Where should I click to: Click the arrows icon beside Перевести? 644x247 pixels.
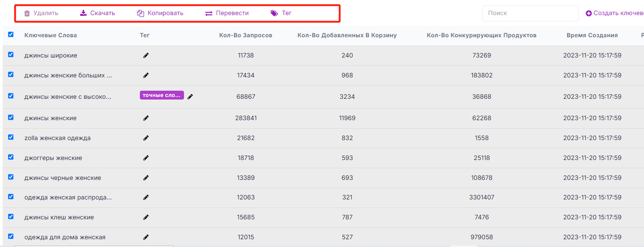click(x=209, y=13)
